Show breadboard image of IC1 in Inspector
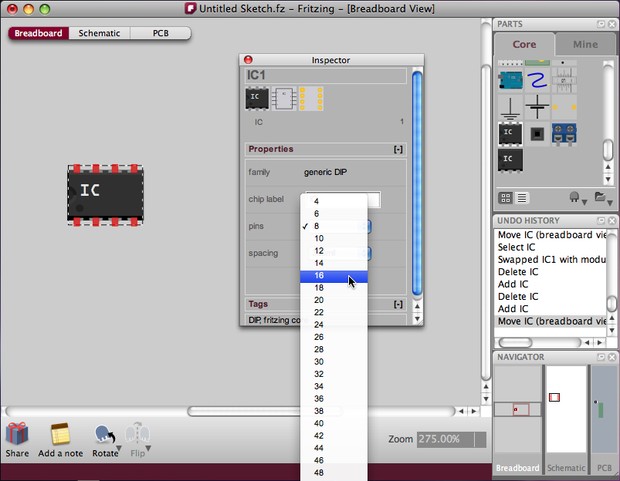 (x=257, y=98)
